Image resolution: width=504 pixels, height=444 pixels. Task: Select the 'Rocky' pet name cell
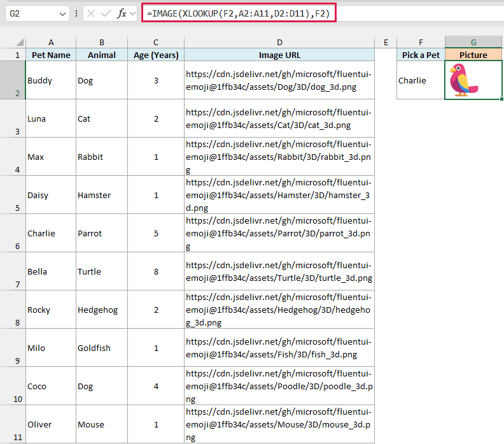coord(51,310)
